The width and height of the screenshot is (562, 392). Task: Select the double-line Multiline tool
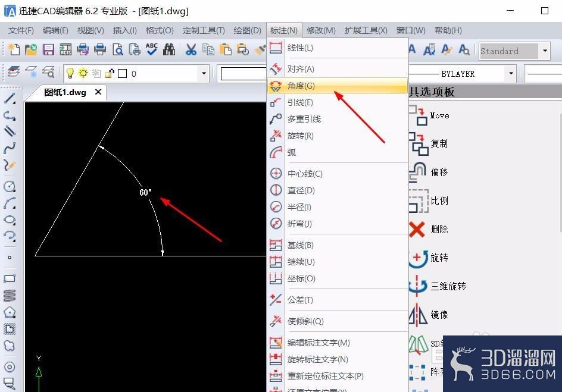10,131
